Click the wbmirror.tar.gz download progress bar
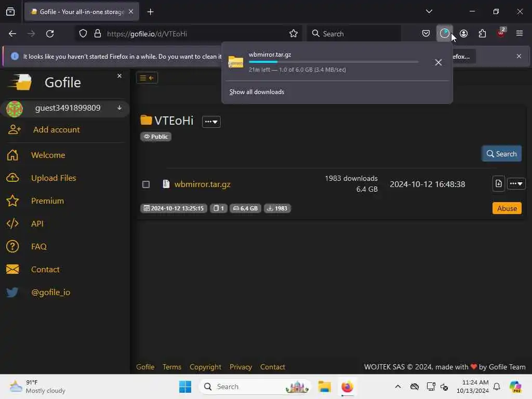 coord(333,62)
